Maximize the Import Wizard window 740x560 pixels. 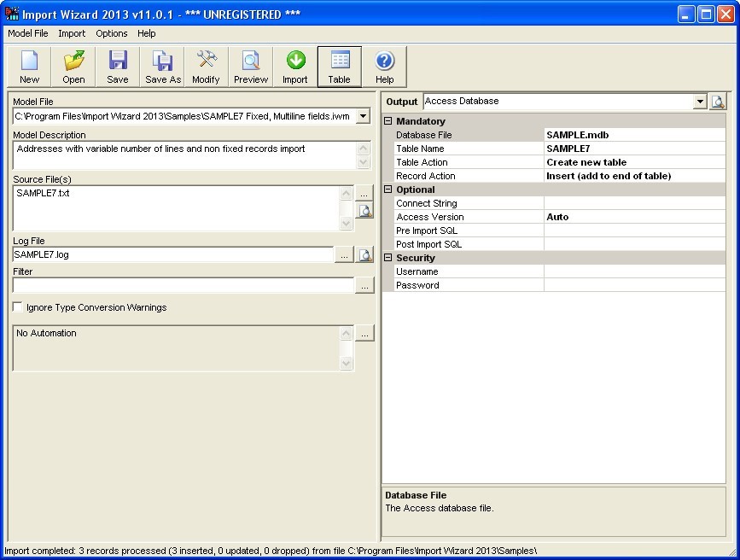tap(706, 15)
